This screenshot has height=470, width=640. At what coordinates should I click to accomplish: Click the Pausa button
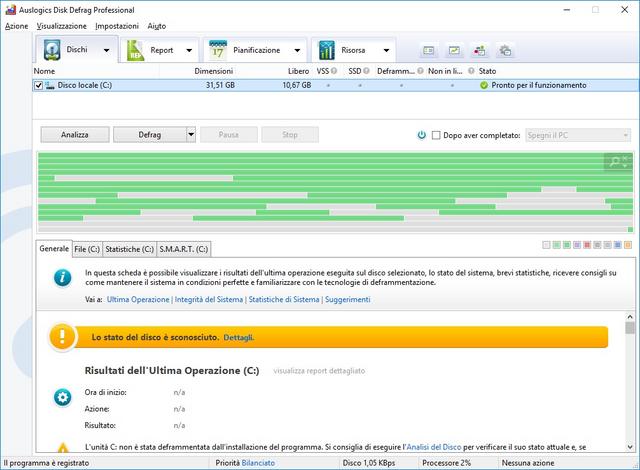[x=229, y=135]
